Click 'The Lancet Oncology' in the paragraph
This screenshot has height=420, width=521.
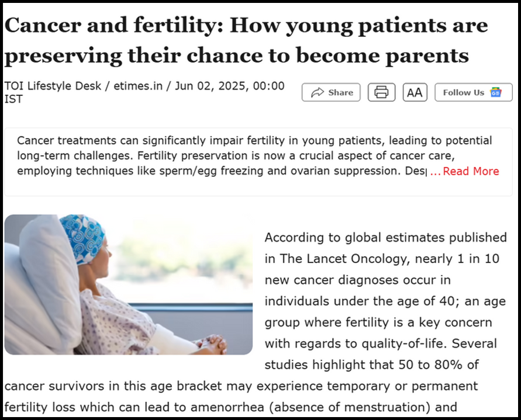344,259
